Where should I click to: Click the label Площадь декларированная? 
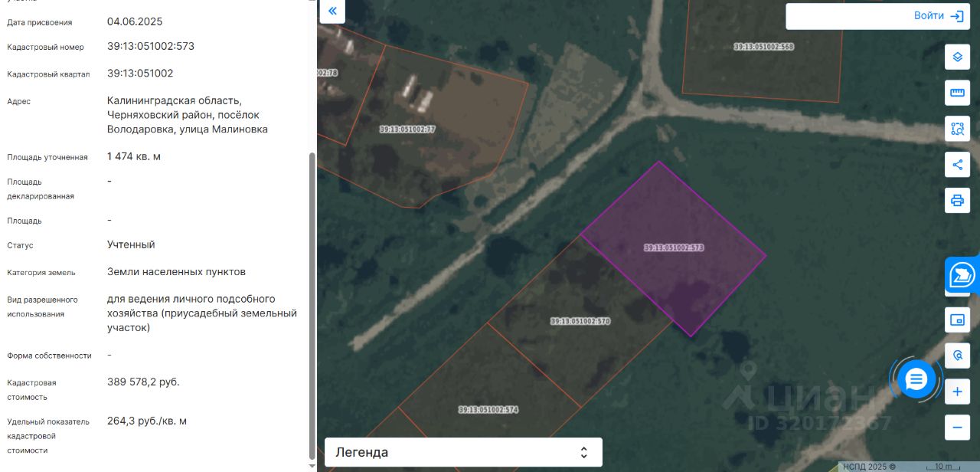coord(41,189)
